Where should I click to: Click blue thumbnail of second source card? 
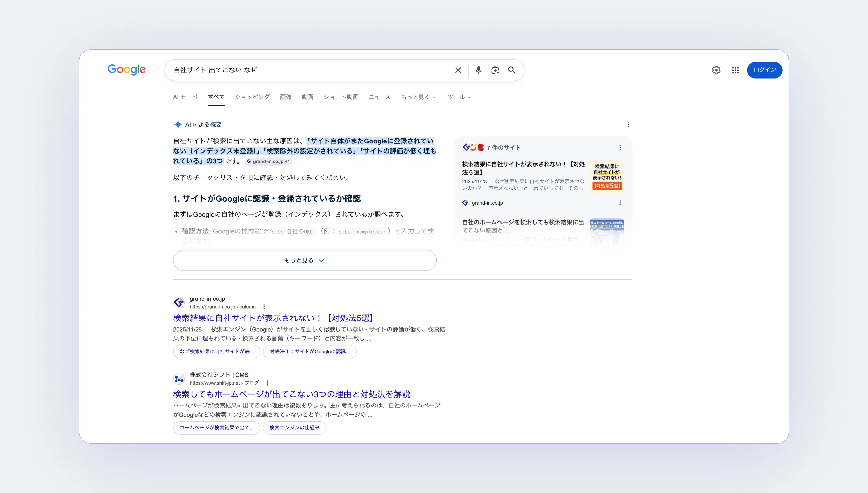tap(607, 234)
